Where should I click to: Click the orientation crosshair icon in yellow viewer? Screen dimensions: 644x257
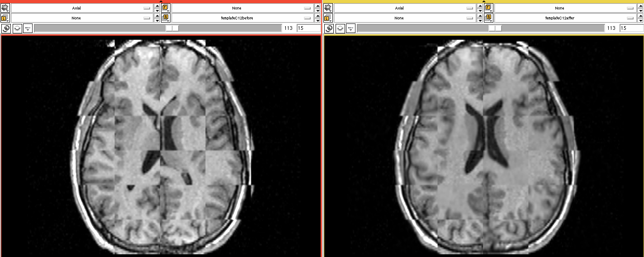328,8
